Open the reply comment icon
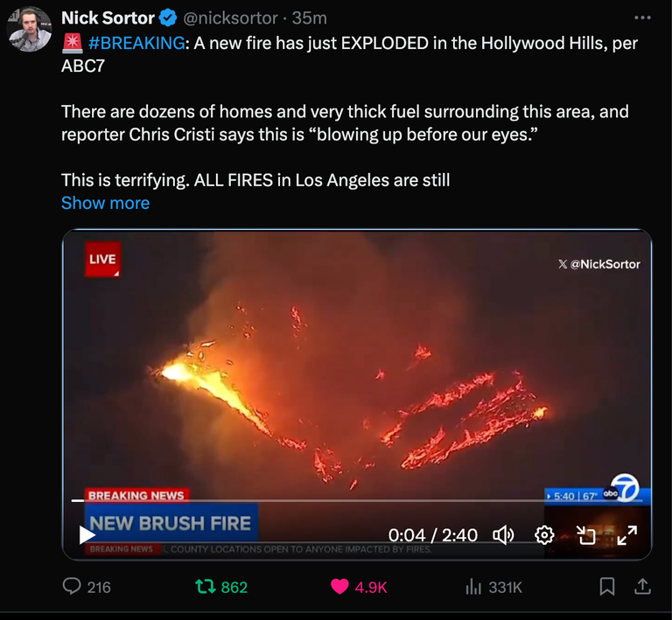The height and width of the screenshot is (620, 672). tap(72, 586)
